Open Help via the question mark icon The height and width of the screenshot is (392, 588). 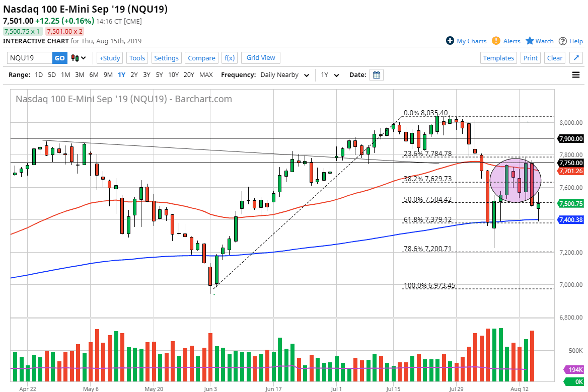[563, 41]
